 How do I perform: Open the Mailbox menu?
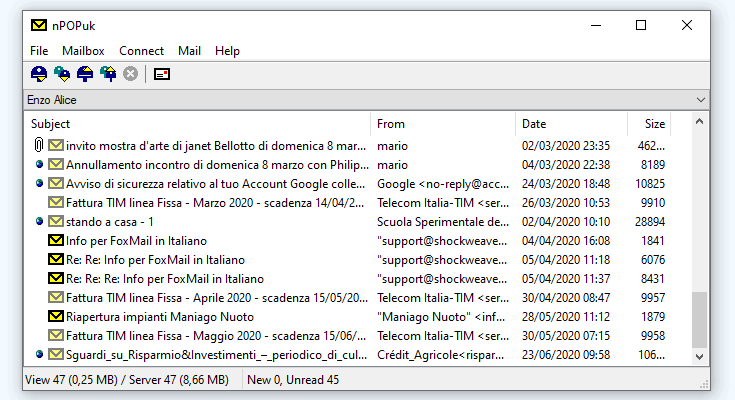83,51
